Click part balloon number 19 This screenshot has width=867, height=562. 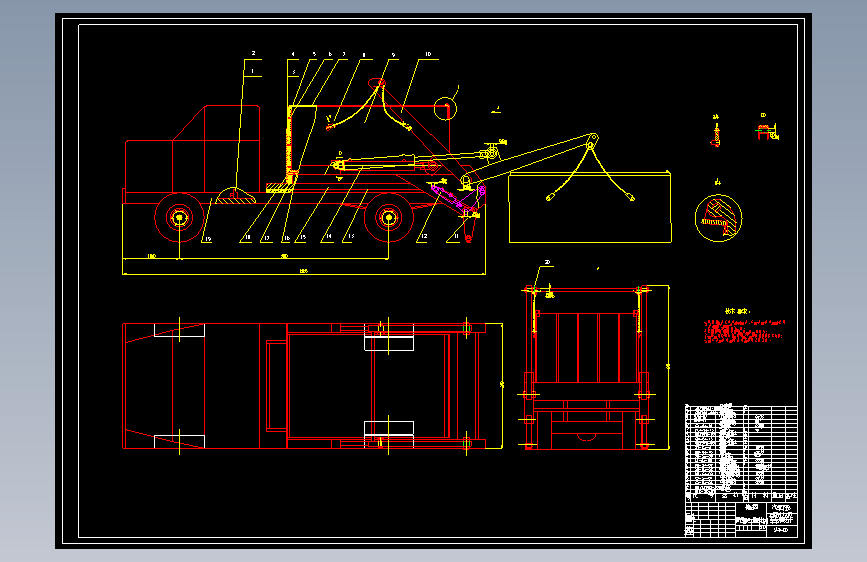coord(207,239)
